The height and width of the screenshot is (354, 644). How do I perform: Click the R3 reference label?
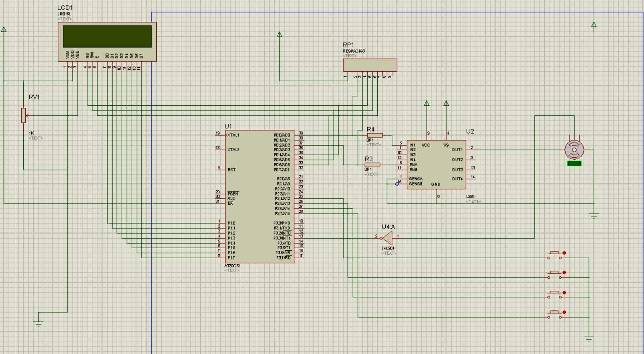tap(368, 159)
